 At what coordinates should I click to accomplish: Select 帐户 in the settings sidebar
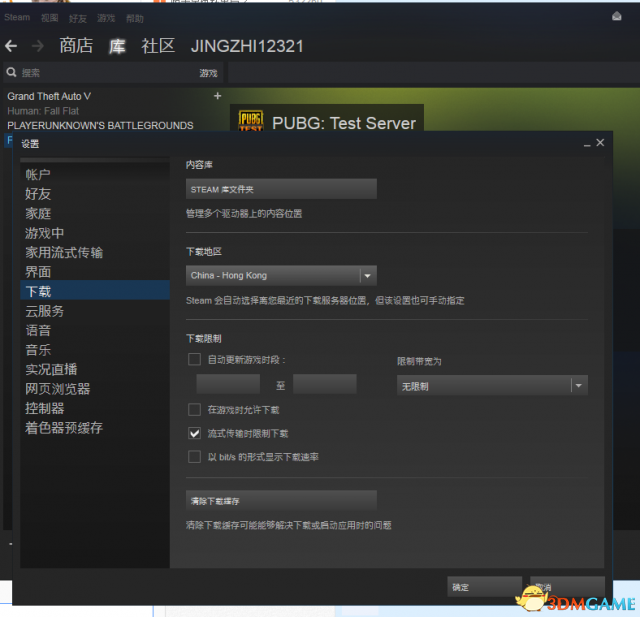(x=95, y=175)
